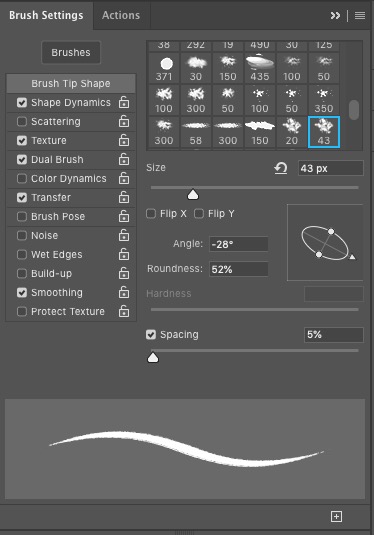Toggle lock for Wet Edges
374x535 pixels.
pyautogui.click(x=124, y=254)
